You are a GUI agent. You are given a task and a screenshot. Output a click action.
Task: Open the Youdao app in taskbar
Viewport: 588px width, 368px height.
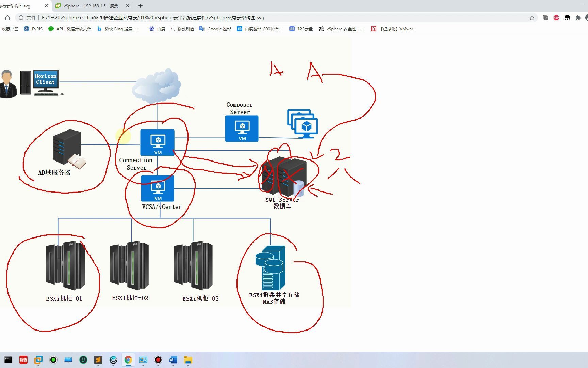(x=23, y=360)
